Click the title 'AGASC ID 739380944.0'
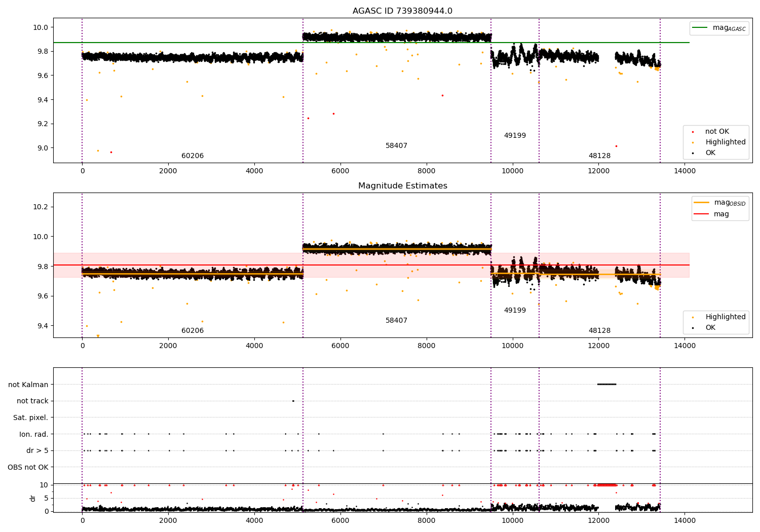The height and width of the screenshot is (532, 760). [402, 11]
